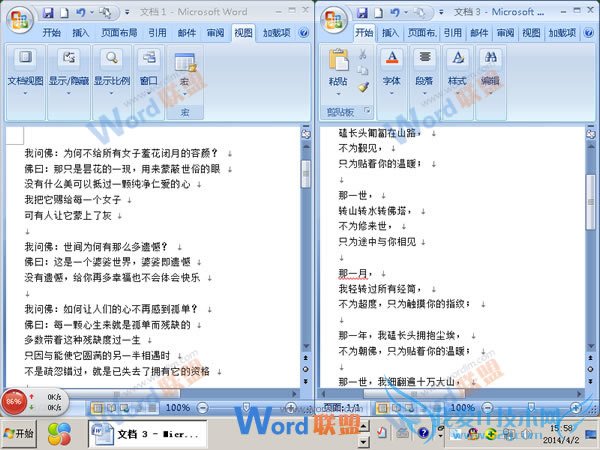Click zoom in plus in 文档 1 status bar
Screen dimensions: 600x450
[291, 408]
